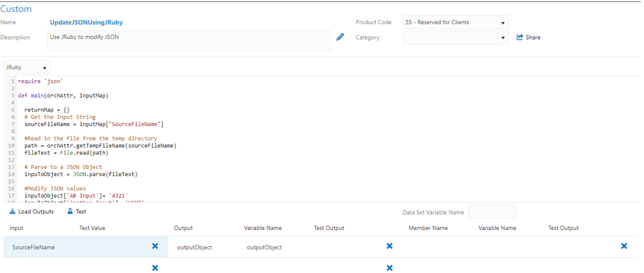The height and width of the screenshot is (273, 644).
Task: Click code line returnMap = {}
Action: [47, 110]
